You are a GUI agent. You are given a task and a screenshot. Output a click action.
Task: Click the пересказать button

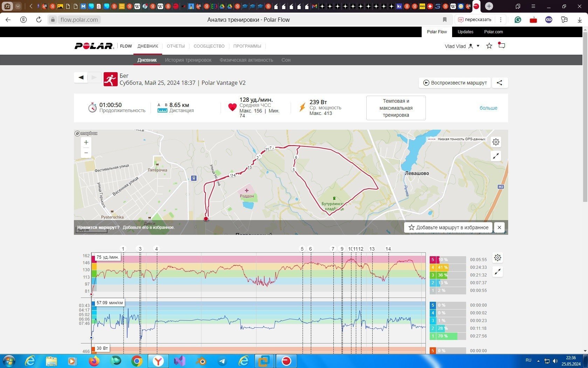tap(475, 20)
